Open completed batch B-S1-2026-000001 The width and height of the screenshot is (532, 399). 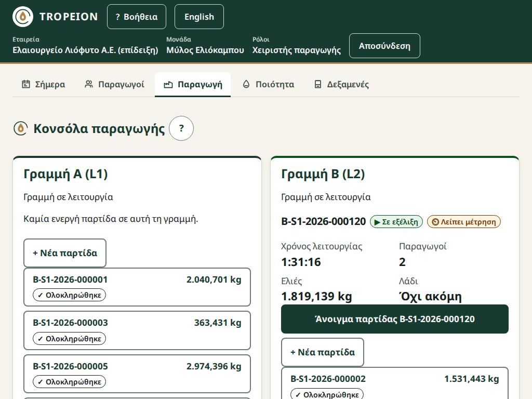[x=137, y=287]
